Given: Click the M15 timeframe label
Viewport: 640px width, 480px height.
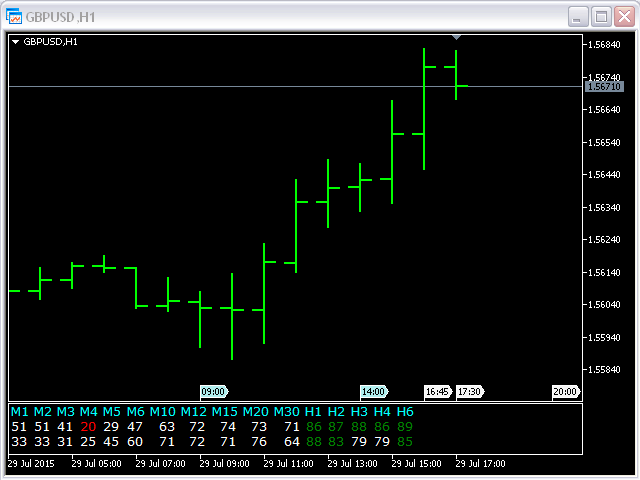Looking at the screenshot, I should click(x=224, y=411).
